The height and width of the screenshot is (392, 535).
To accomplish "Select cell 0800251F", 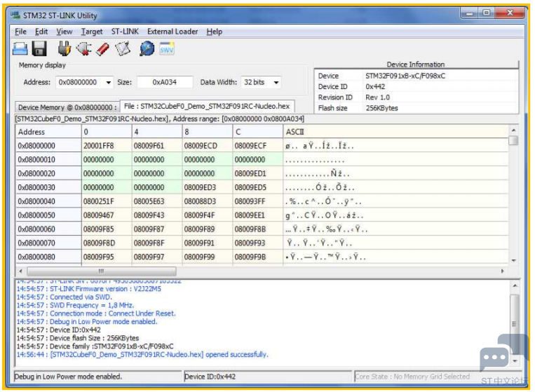I will [107, 201].
